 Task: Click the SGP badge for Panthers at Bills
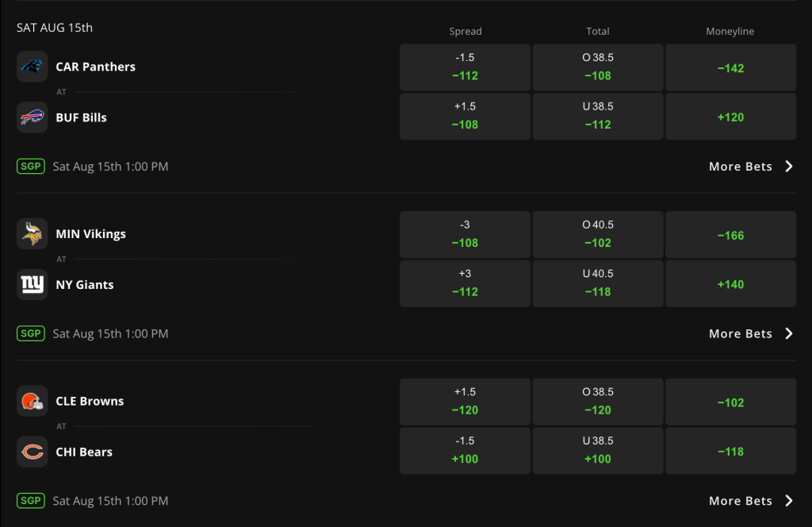(31, 167)
